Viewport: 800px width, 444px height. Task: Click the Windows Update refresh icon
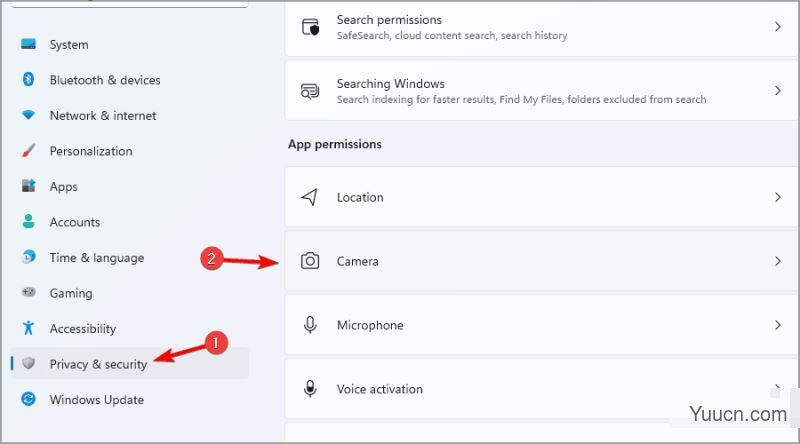point(29,399)
